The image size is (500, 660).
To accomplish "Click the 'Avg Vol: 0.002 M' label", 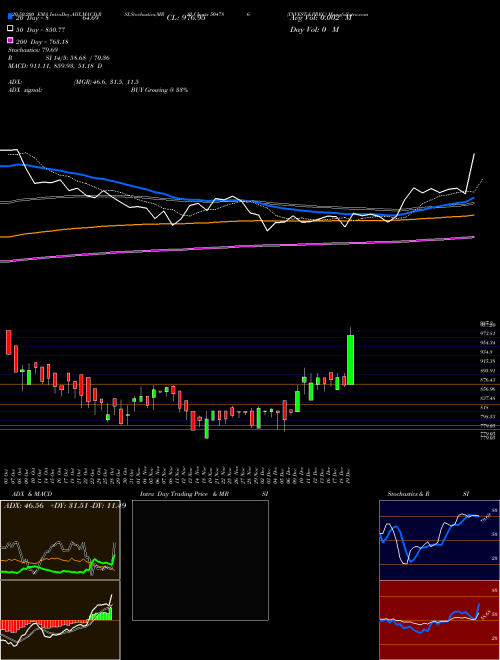I will click(321, 18).
